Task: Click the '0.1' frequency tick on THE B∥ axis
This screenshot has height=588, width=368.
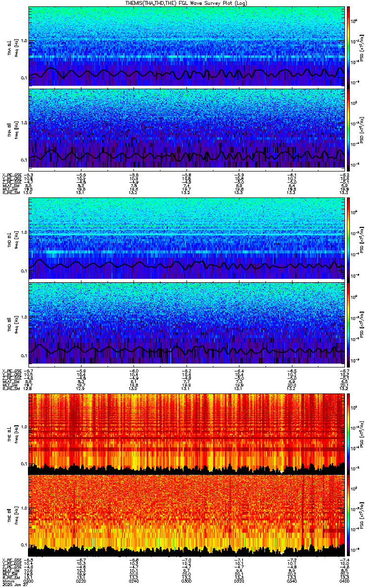Action: pos(24,545)
